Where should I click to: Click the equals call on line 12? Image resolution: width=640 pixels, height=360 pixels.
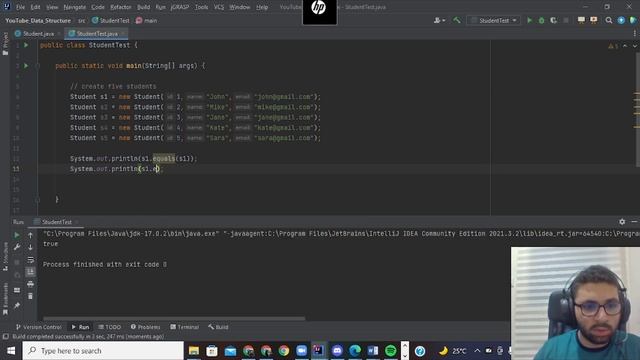pyautogui.click(x=164, y=158)
